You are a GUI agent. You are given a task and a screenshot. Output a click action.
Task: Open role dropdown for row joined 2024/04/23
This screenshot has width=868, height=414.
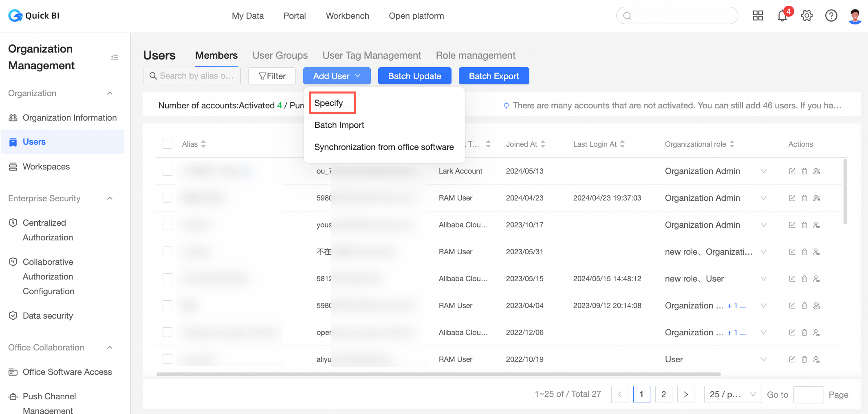[764, 198]
